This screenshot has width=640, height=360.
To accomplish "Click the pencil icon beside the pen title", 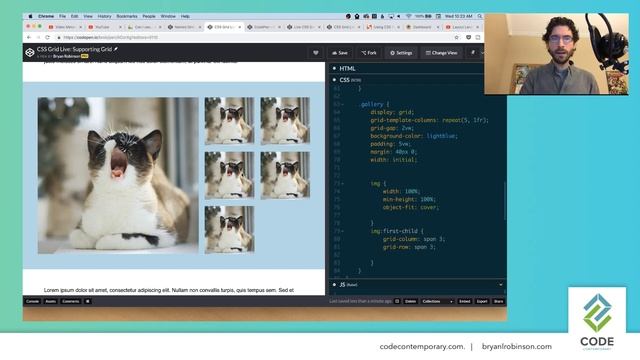I will pyautogui.click(x=116, y=49).
